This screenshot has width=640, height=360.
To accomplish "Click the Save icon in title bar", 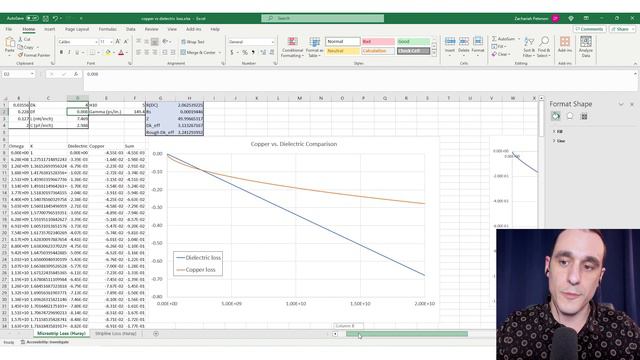I will coord(46,18).
